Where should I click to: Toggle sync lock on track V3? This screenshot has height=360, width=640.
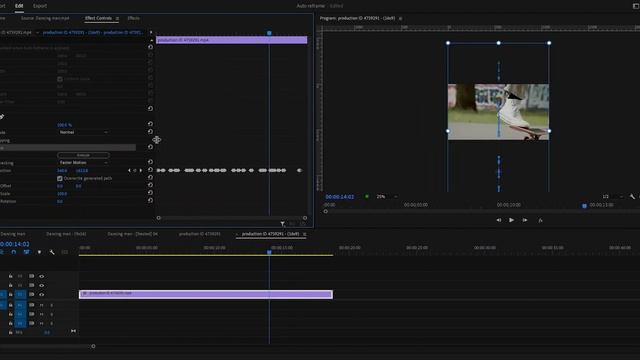pos(31,276)
